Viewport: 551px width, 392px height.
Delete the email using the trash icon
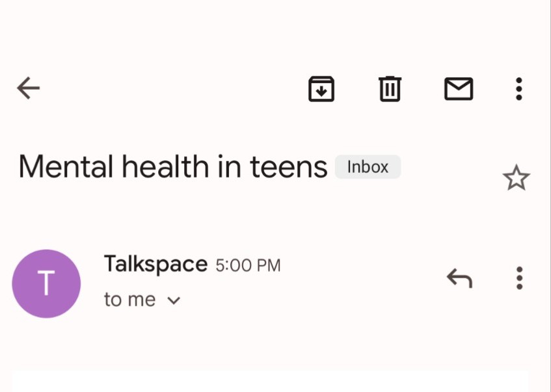click(x=390, y=89)
